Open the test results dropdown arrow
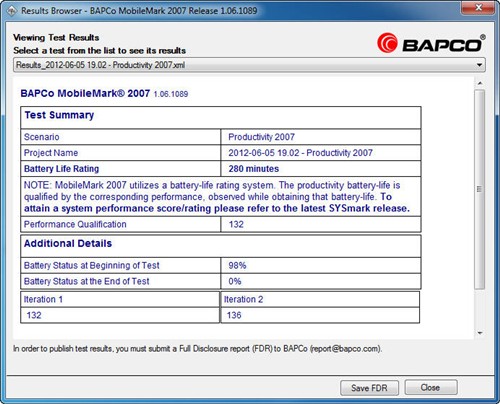500x404 pixels. tap(480, 65)
